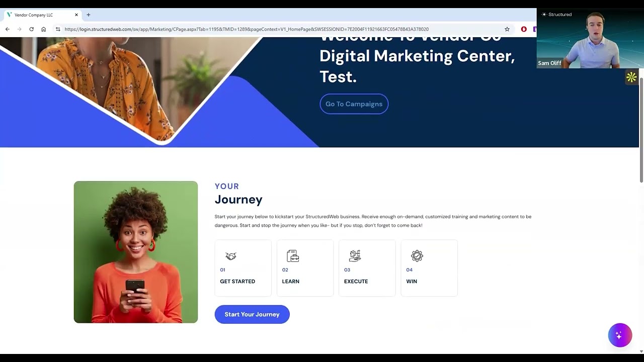Click the Start Your Journey button
Viewport: 644px width, 362px height.
point(252,314)
